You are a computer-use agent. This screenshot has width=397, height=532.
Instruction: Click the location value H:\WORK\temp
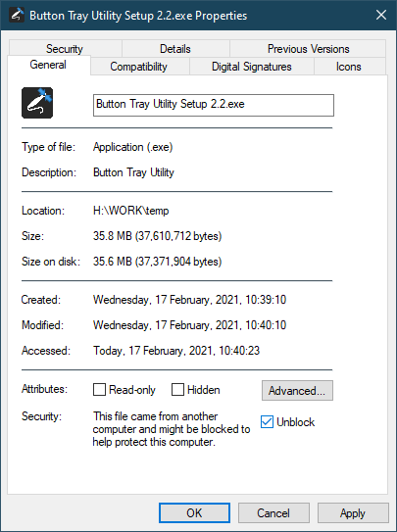pyautogui.click(x=131, y=211)
